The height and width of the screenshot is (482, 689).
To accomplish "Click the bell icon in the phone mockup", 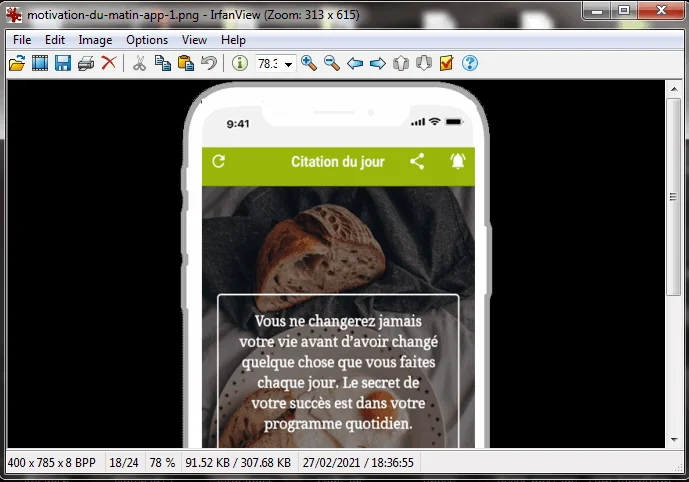I will click(x=457, y=161).
